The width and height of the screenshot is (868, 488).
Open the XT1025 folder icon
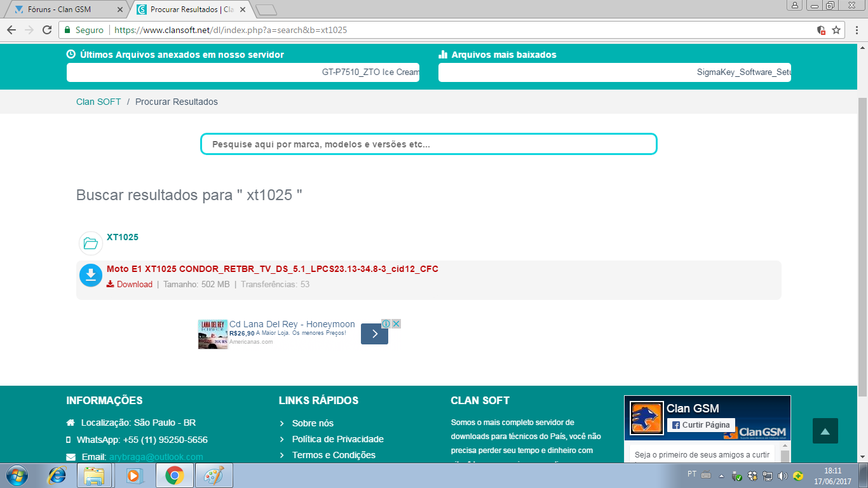pyautogui.click(x=91, y=243)
